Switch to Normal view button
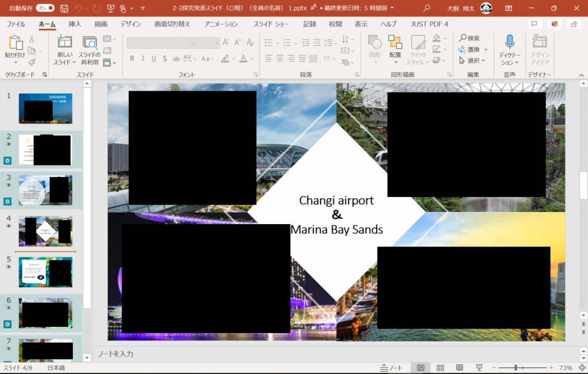The width and height of the screenshot is (588, 374). (x=421, y=368)
